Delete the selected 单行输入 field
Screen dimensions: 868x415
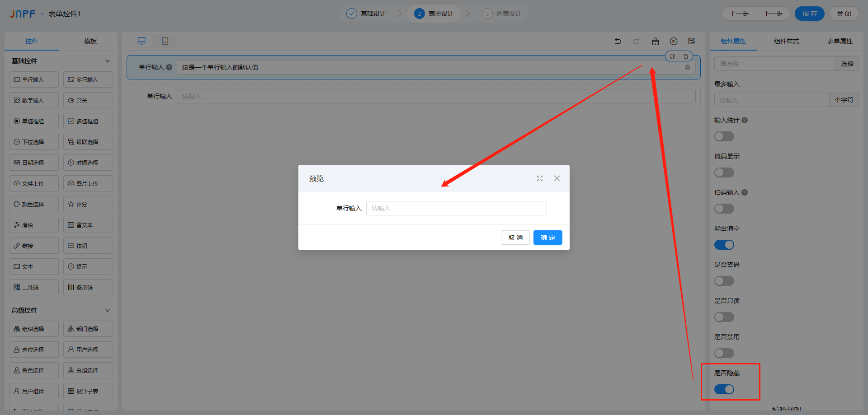coord(686,56)
